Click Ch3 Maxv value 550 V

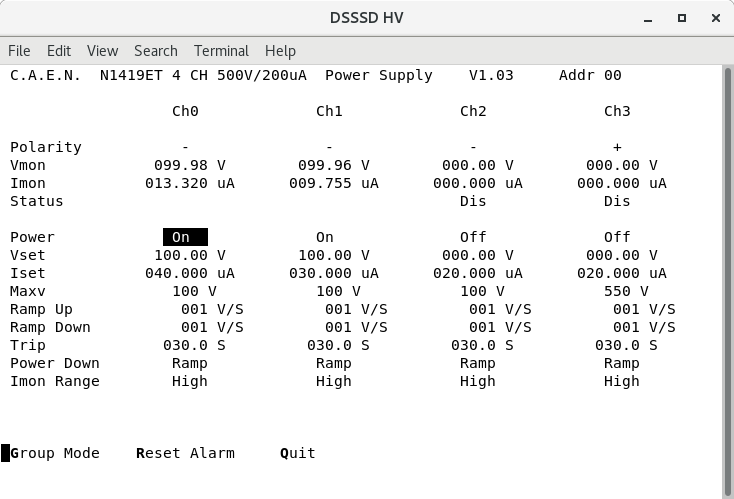[x=626, y=291]
